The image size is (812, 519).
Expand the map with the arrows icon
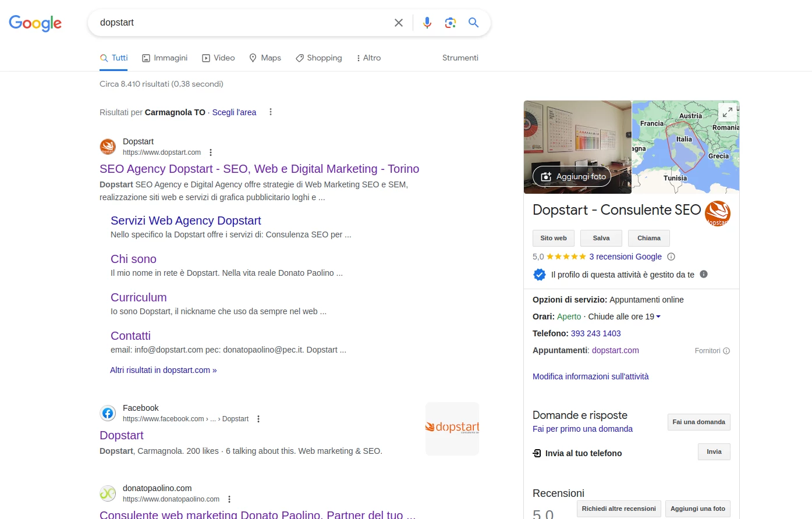[x=728, y=112]
